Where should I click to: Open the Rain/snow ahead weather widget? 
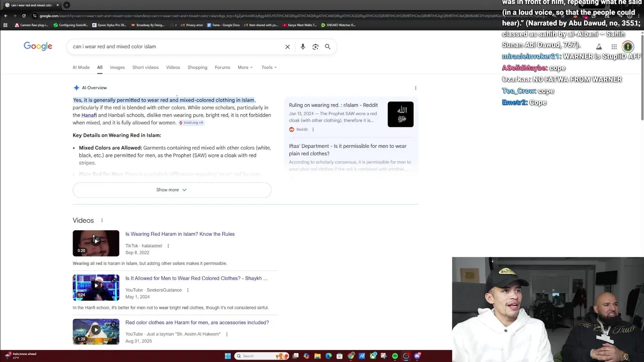click(x=20, y=356)
